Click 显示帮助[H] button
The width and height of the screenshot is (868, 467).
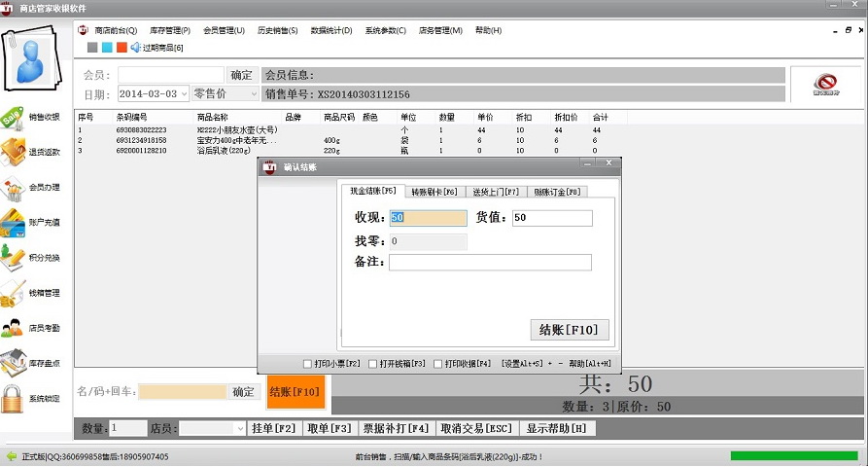[x=556, y=429]
